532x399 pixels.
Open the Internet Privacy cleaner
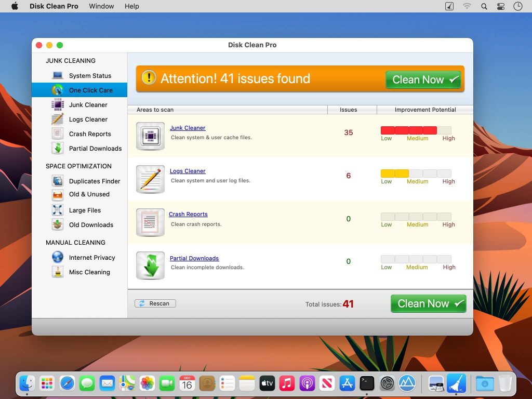pos(91,257)
